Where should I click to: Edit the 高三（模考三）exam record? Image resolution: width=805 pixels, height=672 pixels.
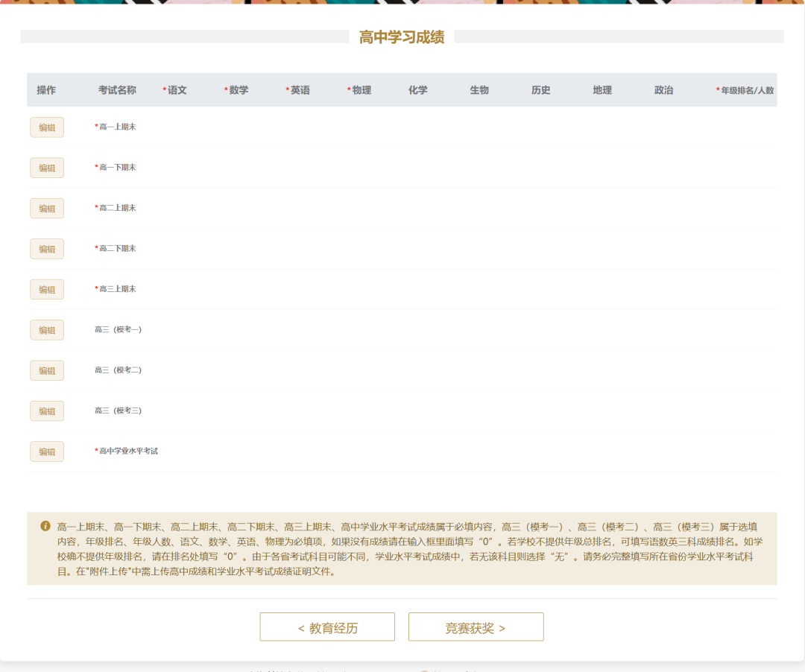(47, 411)
